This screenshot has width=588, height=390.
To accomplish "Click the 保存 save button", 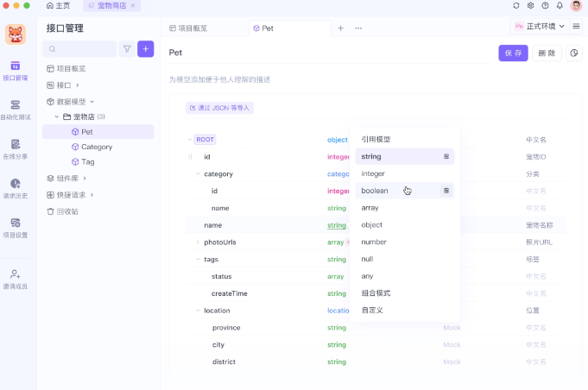I will 513,53.
